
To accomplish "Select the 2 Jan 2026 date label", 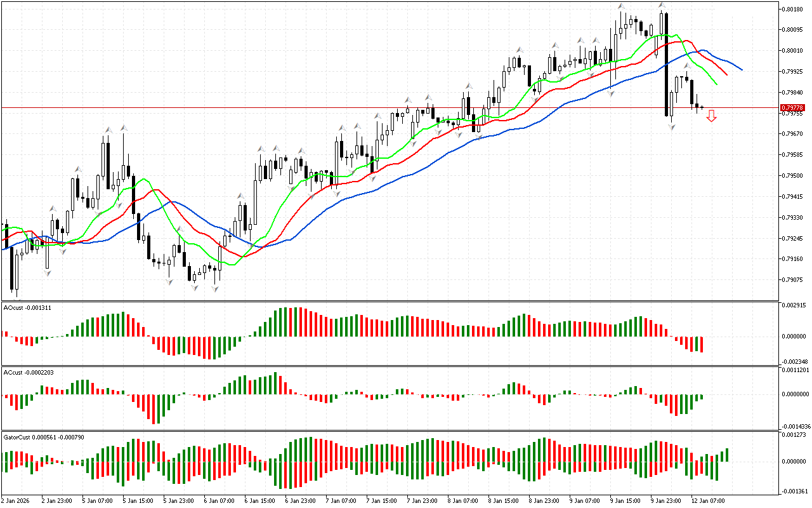I will click(15, 500).
